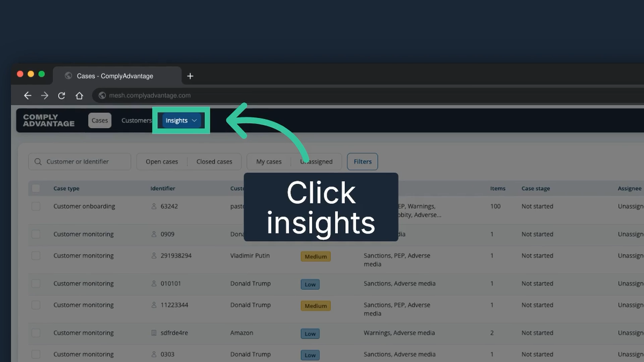The image size is (644, 362).
Task: Click the person icon beside identifier 291938294
Action: click(x=154, y=255)
